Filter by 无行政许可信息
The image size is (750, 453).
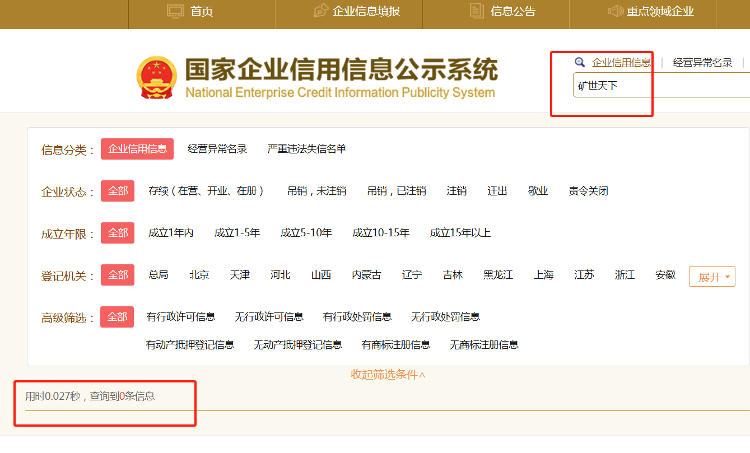click(269, 317)
